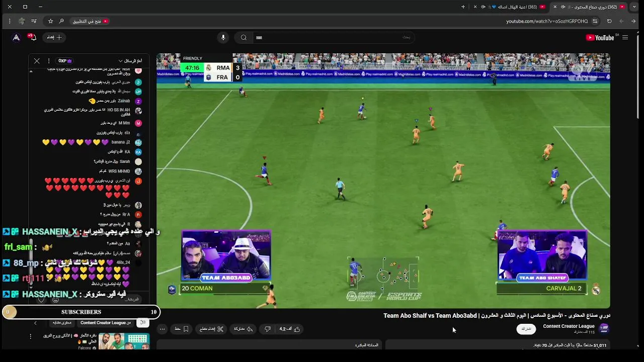Viewport: 644px width, 362px height.
Task: Close the '(362) دوري صناع المحتوى' tab
Action: click(x=555, y=7)
